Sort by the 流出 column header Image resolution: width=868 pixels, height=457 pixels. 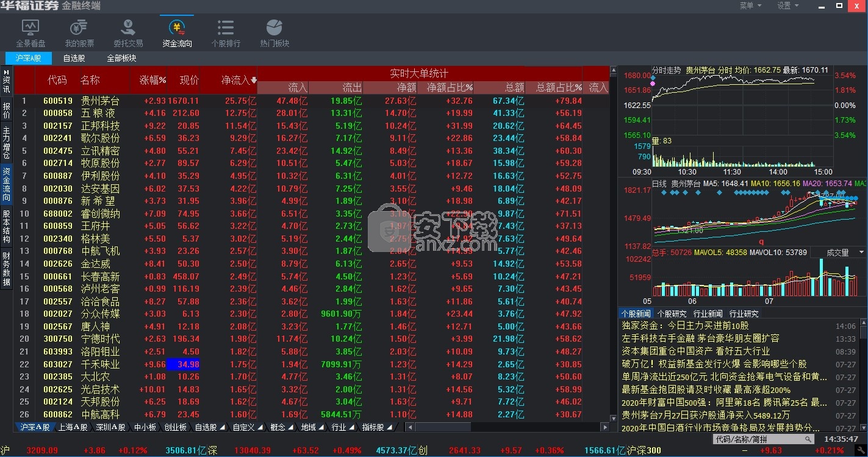[x=352, y=88]
